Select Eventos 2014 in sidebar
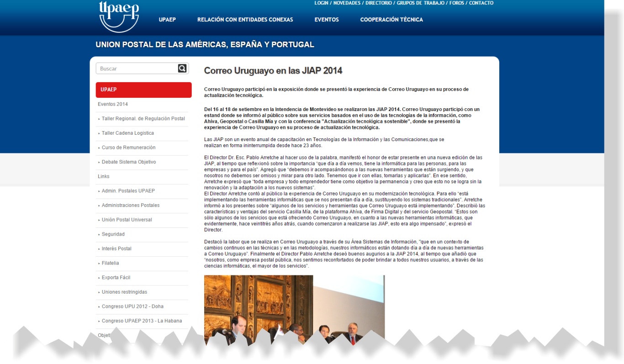The width and height of the screenshot is (624, 364). point(113,104)
